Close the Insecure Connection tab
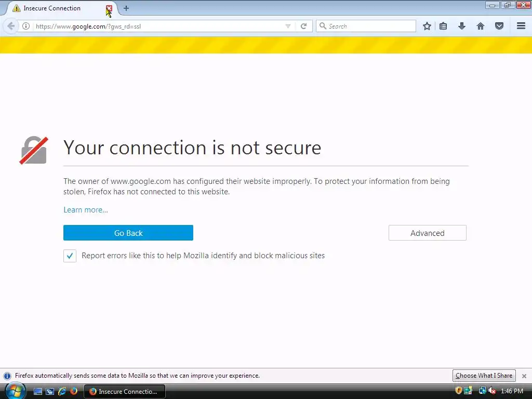Image resolution: width=532 pixels, height=399 pixels. [109, 8]
